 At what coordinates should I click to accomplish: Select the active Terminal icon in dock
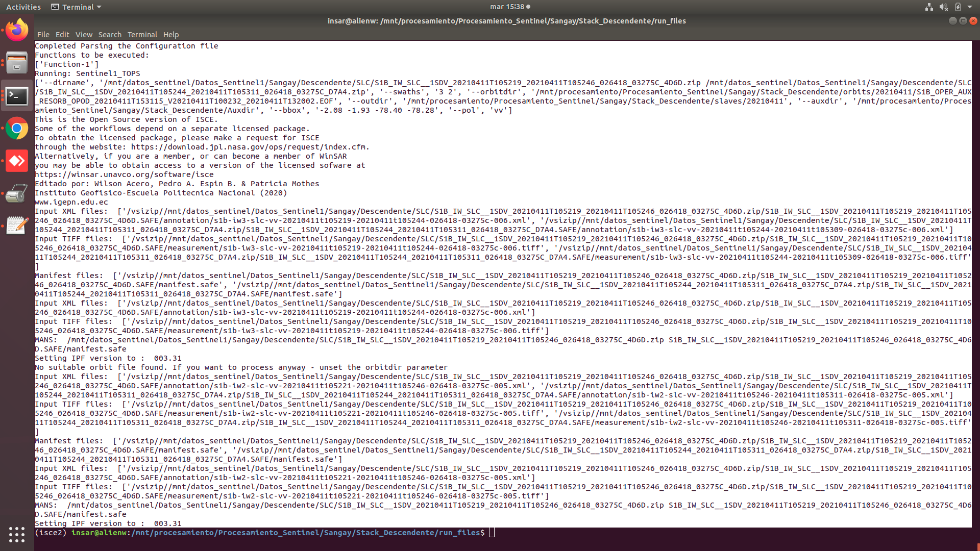click(17, 96)
